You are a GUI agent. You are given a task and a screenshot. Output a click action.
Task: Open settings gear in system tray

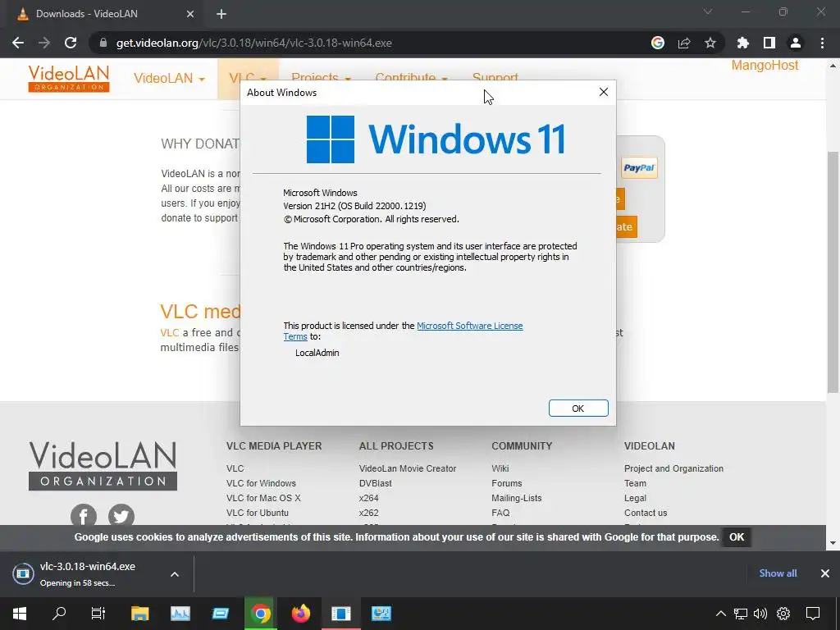(783, 614)
